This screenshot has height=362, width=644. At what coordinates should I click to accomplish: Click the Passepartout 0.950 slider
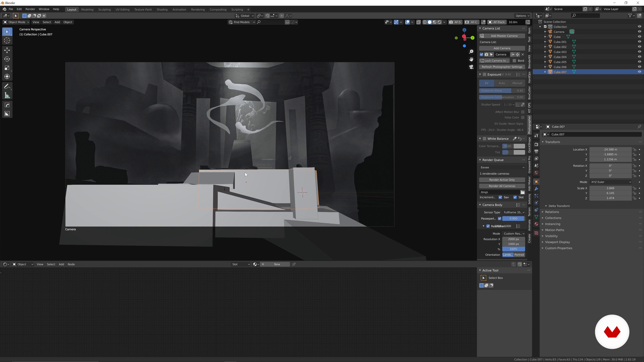[514, 219]
